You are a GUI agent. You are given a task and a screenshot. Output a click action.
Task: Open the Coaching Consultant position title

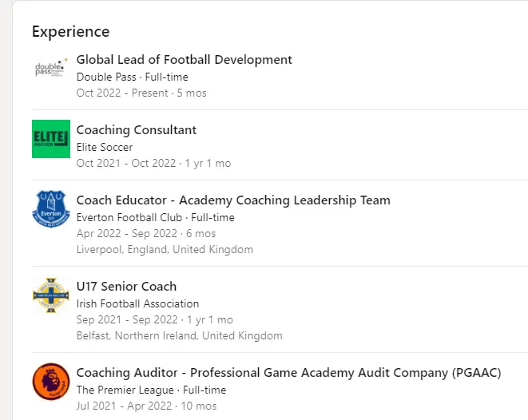pos(136,130)
